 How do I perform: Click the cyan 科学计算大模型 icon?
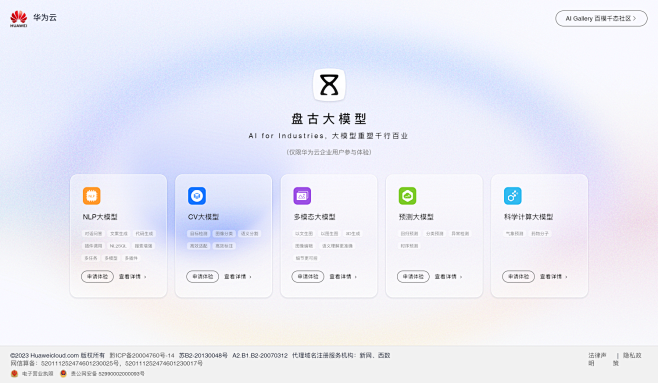tap(513, 196)
